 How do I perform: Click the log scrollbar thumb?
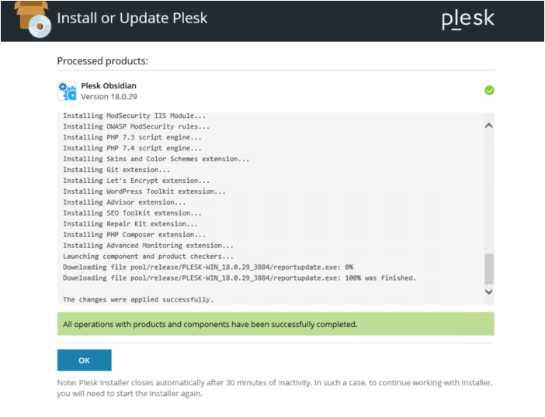(x=489, y=269)
